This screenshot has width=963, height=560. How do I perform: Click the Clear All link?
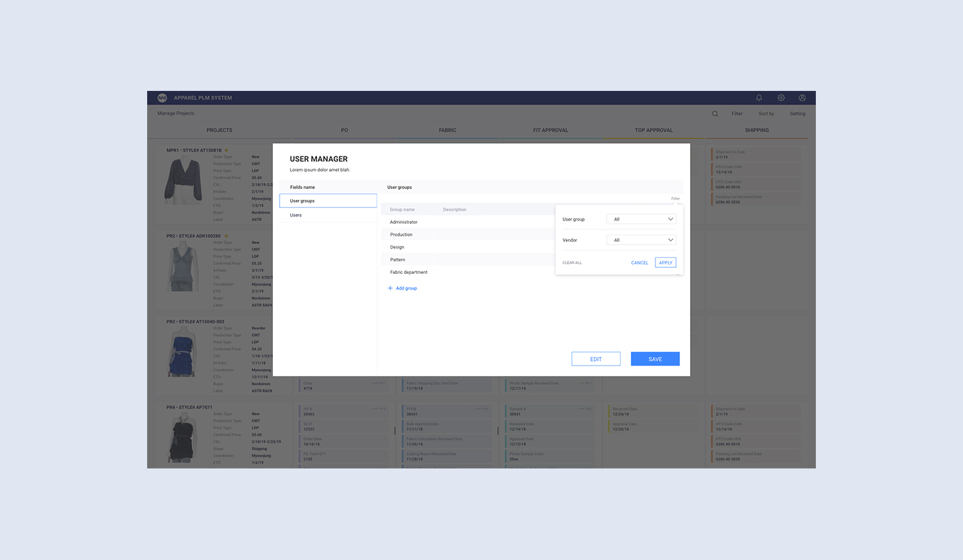tap(572, 263)
